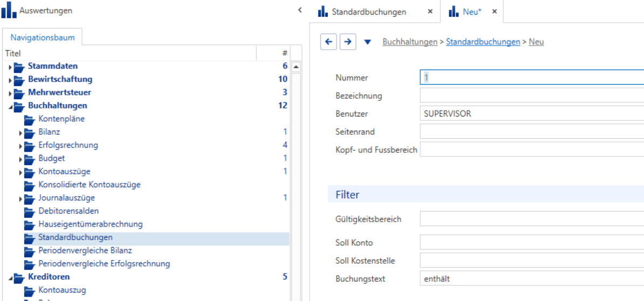Click the Kontenpläne folder icon
This screenshot has height=301, width=644.
pyautogui.click(x=30, y=119)
